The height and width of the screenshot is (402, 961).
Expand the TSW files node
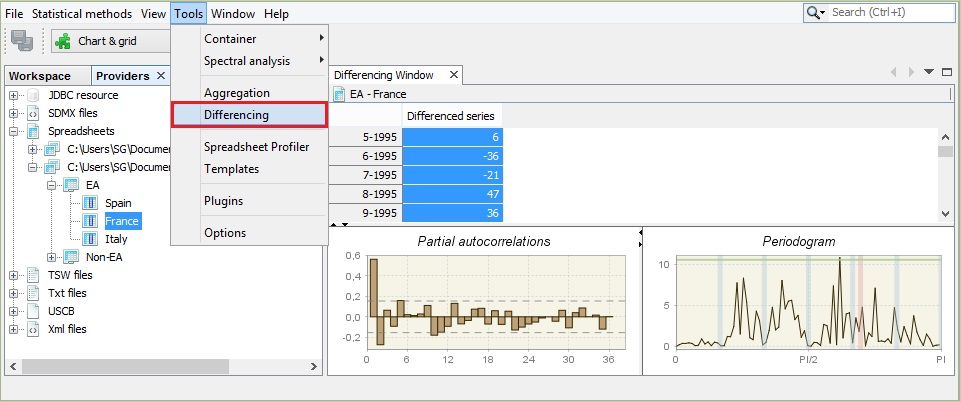(x=14, y=275)
